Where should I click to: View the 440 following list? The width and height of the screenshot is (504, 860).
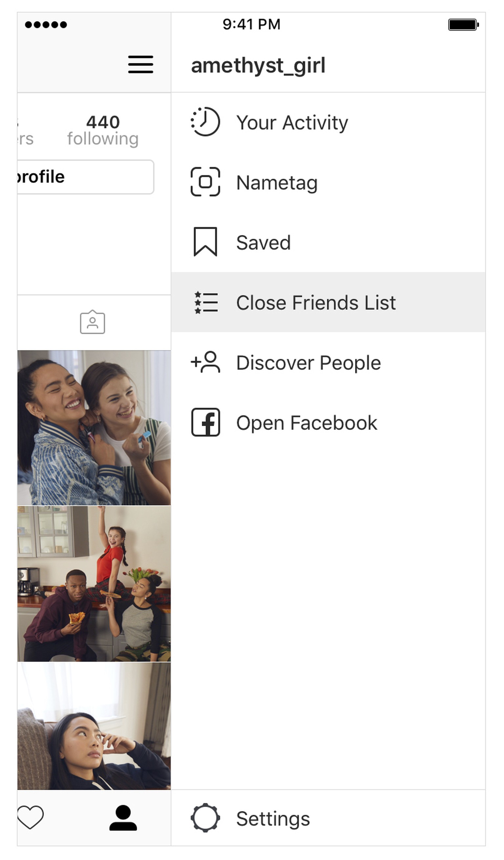(103, 130)
